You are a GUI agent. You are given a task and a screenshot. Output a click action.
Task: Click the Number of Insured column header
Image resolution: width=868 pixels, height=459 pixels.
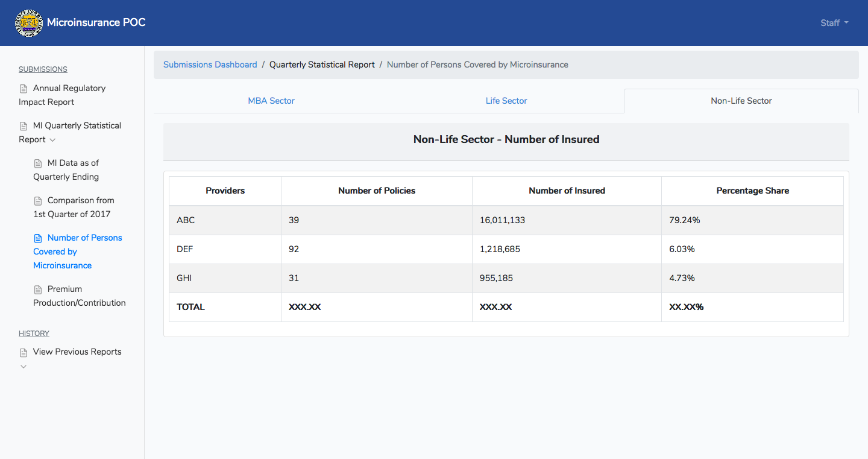click(x=567, y=191)
